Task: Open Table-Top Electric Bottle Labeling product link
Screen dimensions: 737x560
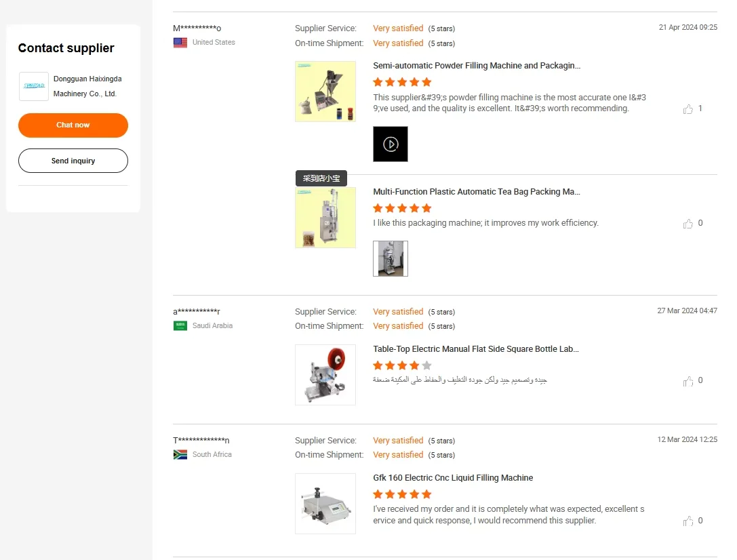Action: 476,349
